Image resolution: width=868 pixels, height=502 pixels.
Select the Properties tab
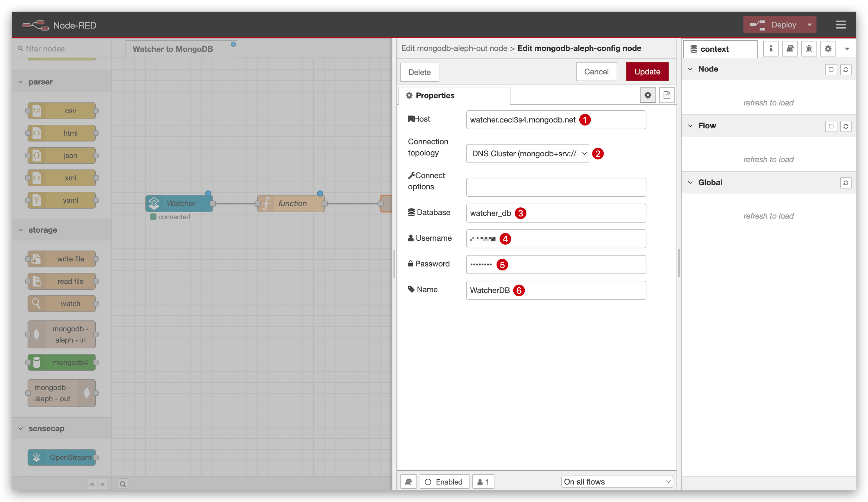pos(454,95)
